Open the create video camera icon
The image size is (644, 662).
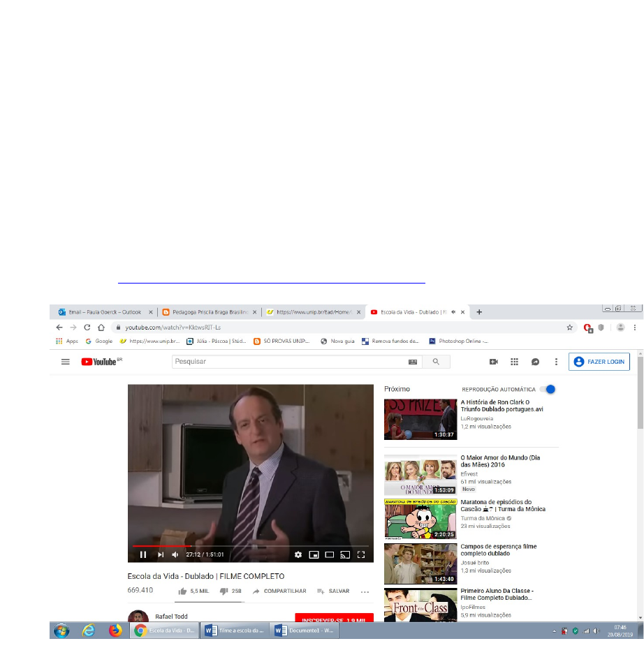494,362
